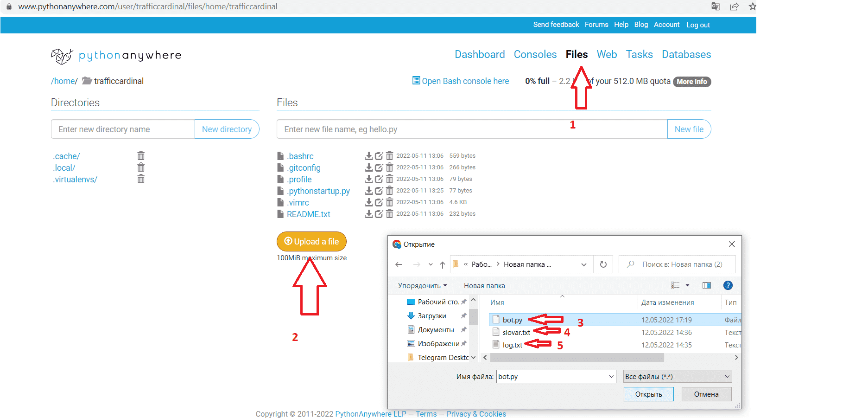Click the browser share icon

point(734,6)
